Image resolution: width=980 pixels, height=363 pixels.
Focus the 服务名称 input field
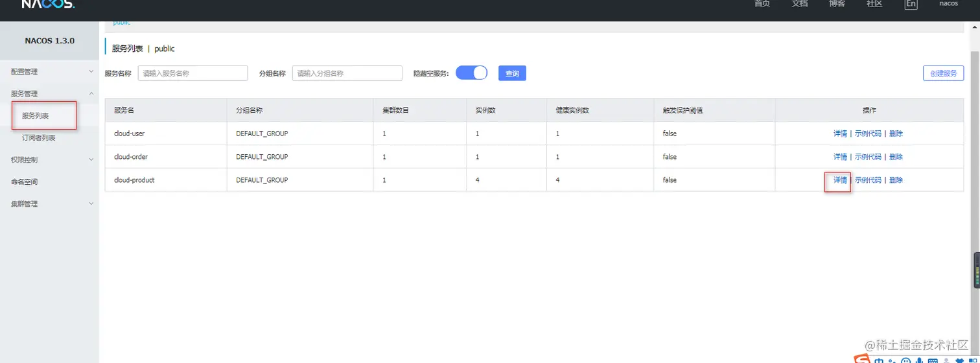(x=193, y=73)
